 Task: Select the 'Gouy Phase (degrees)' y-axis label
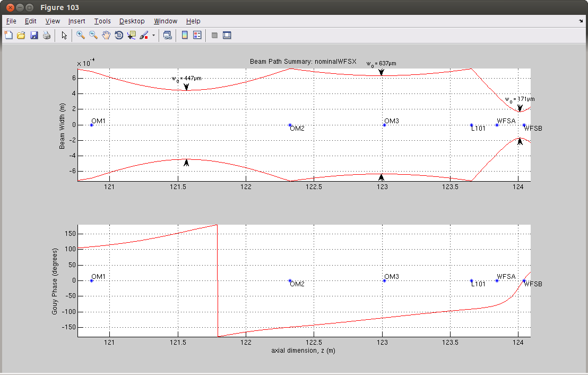[55, 281]
